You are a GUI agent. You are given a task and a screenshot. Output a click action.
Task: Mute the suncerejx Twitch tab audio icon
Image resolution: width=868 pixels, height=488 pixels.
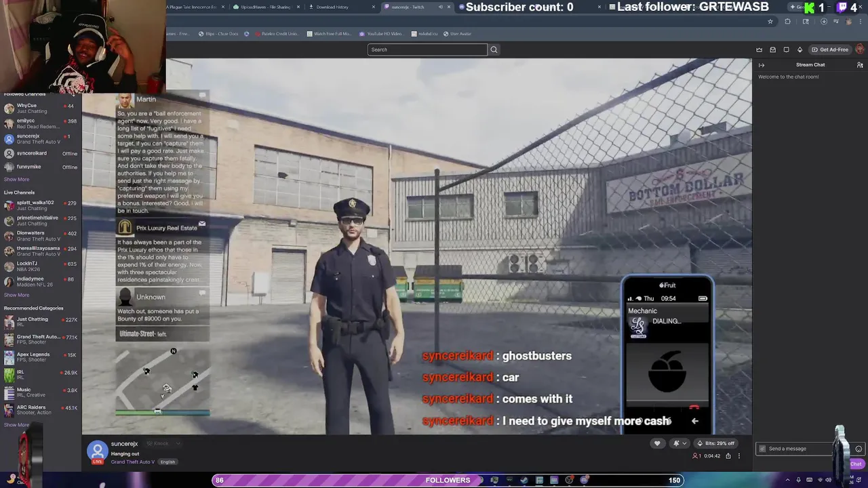click(440, 7)
